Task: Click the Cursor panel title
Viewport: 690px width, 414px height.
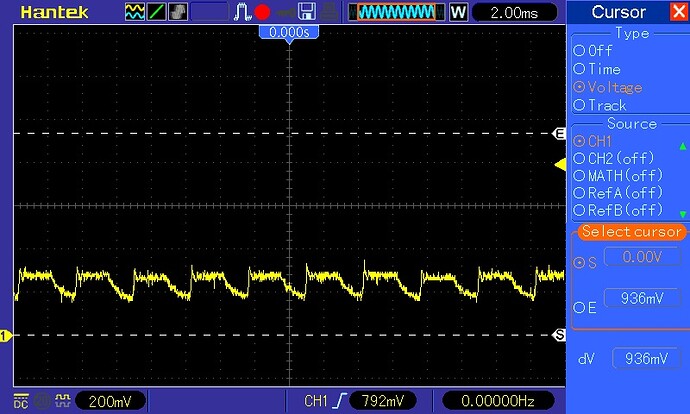Action: pyautogui.click(x=618, y=12)
